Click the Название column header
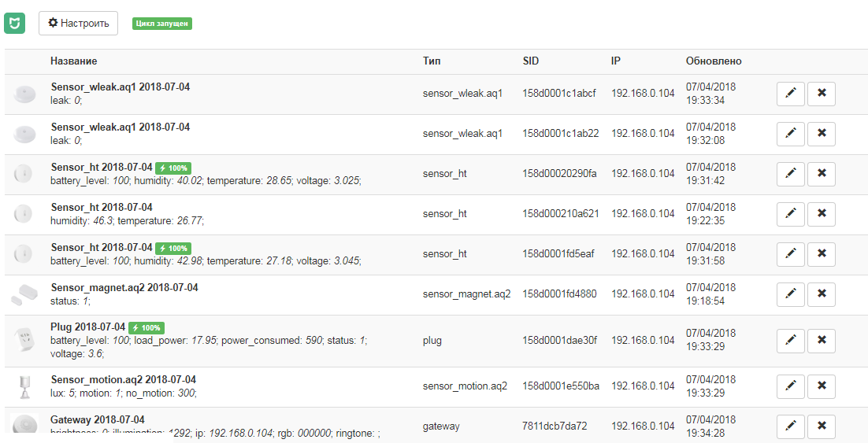Viewport: 868px width, 443px height. [x=74, y=61]
